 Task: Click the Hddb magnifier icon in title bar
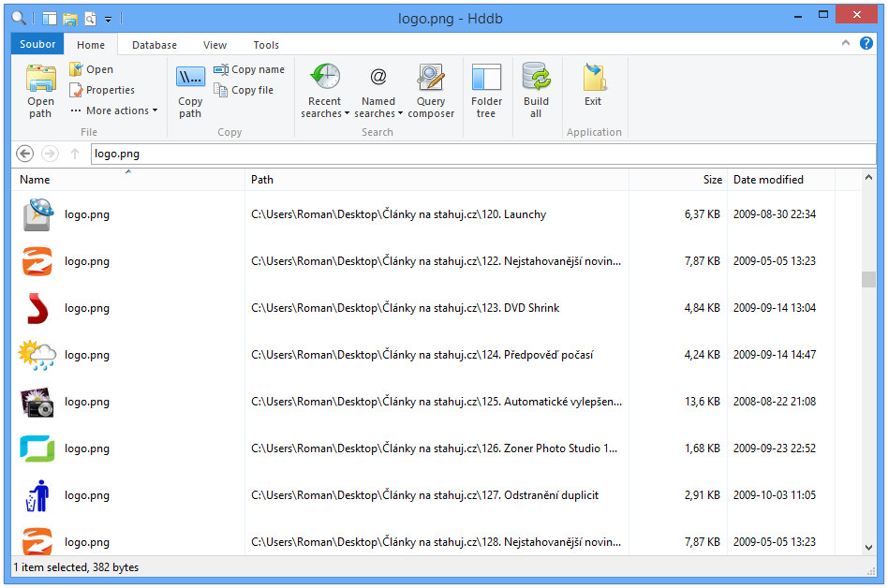click(19, 18)
